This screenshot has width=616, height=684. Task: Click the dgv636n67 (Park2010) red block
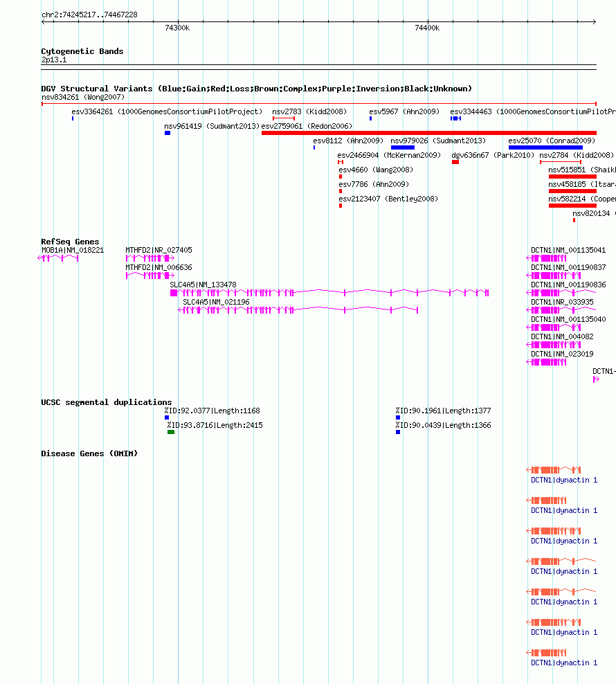455,162
